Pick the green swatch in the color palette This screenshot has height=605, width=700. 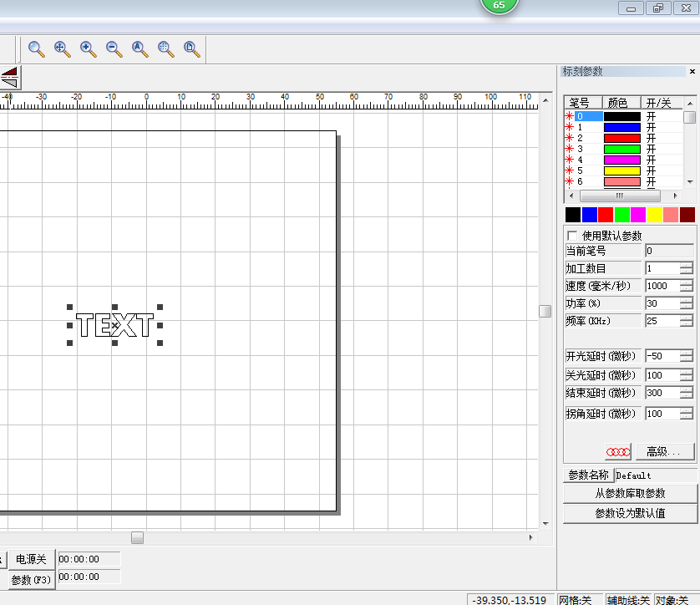[621, 215]
